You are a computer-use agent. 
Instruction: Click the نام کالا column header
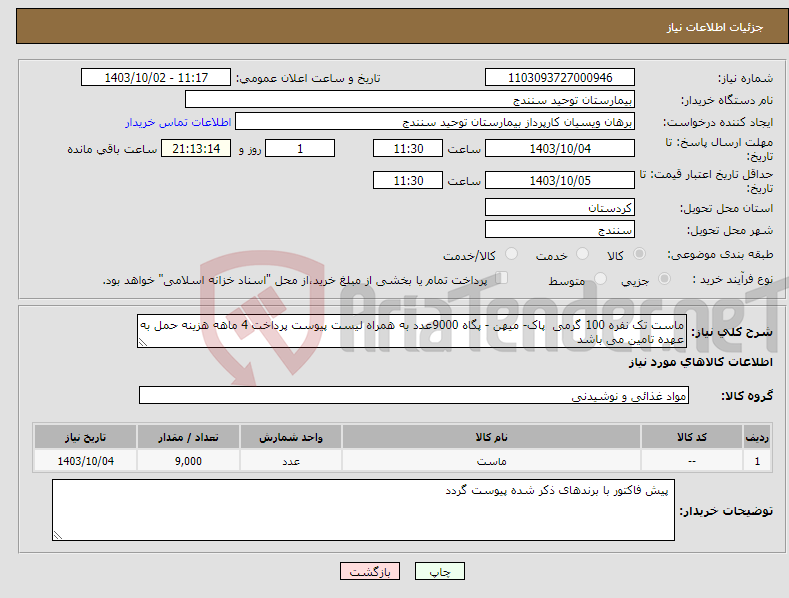(491, 437)
